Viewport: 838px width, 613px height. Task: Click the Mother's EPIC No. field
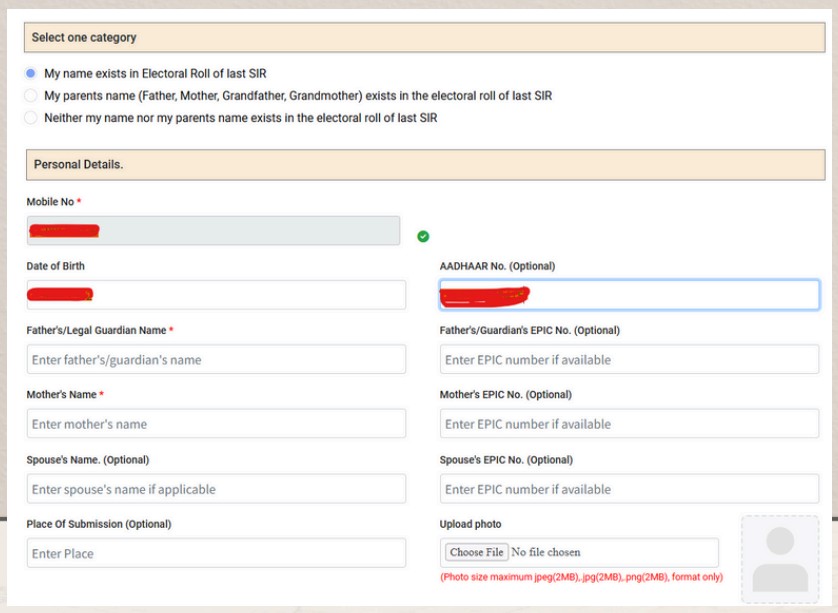[x=629, y=424]
